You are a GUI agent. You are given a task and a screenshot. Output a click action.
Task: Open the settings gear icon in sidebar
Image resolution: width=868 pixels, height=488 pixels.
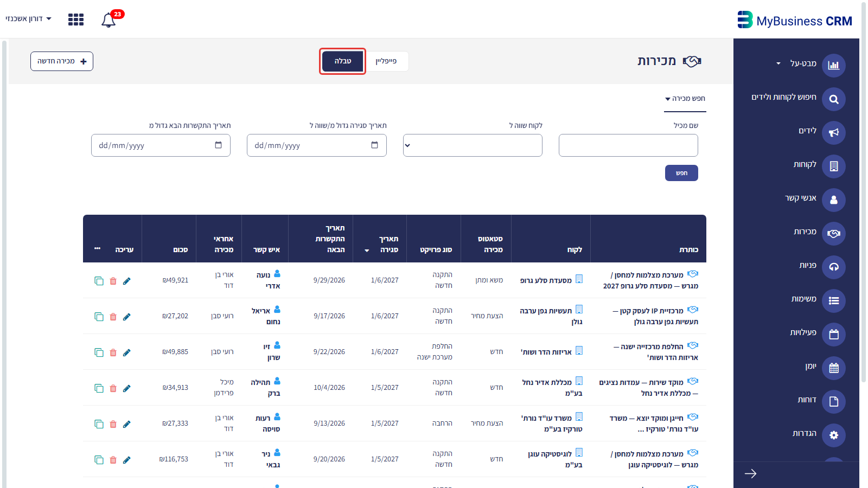(x=834, y=435)
